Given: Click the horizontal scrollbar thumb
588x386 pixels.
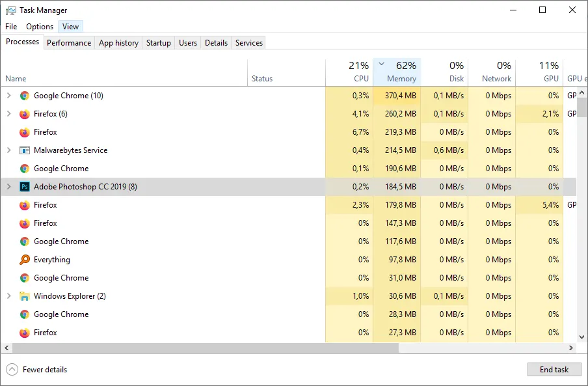Looking at the screenshot, I should 206,348.
